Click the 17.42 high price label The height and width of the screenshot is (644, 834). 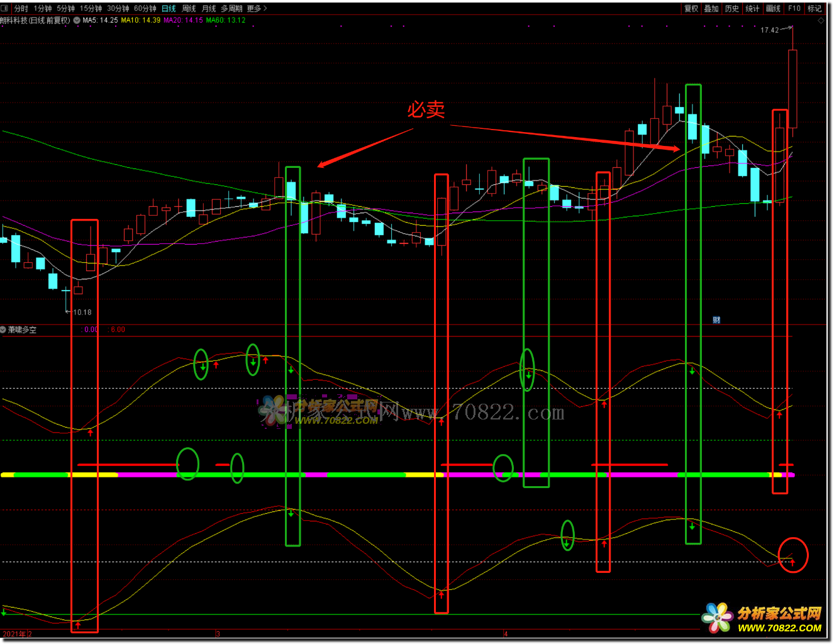[x=769, y=30]
